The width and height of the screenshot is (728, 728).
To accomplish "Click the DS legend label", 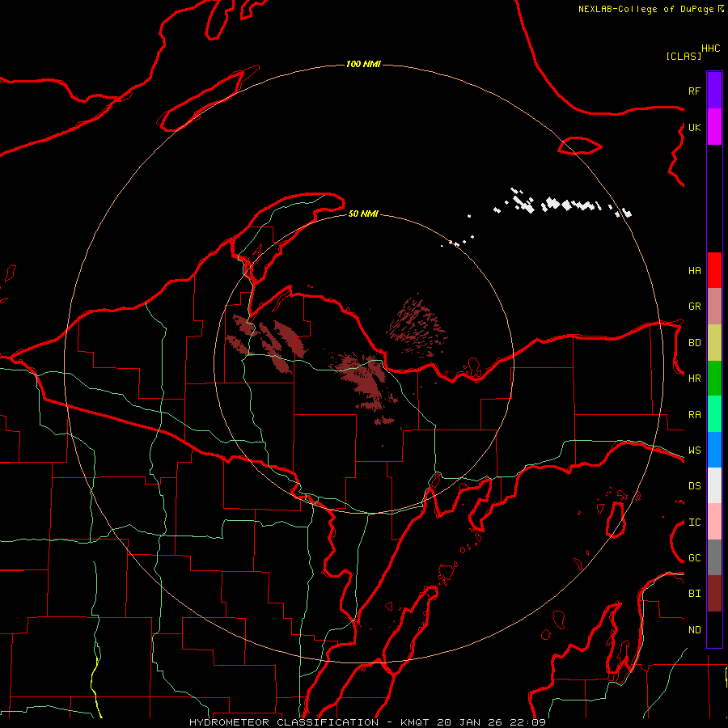I will [694, 485].
